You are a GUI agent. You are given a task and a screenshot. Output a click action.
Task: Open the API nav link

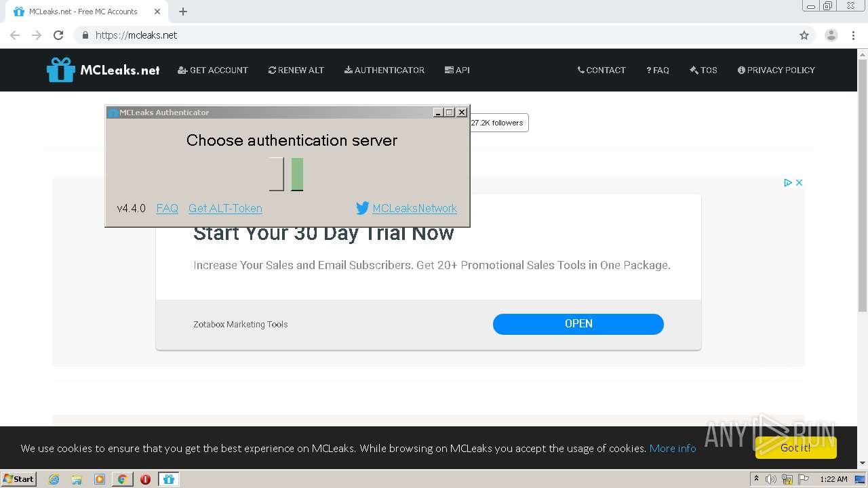[x=457, y=70]
